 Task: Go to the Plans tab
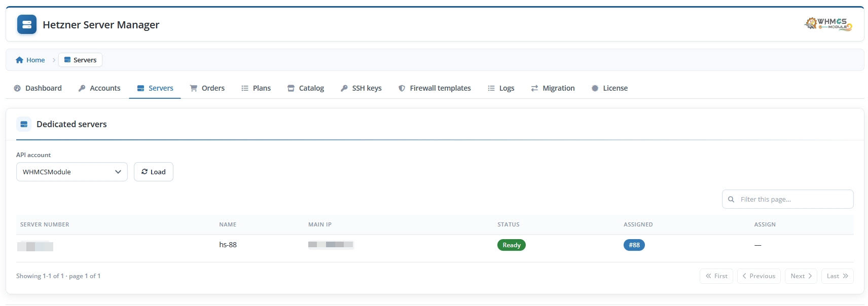pos(256,88)
